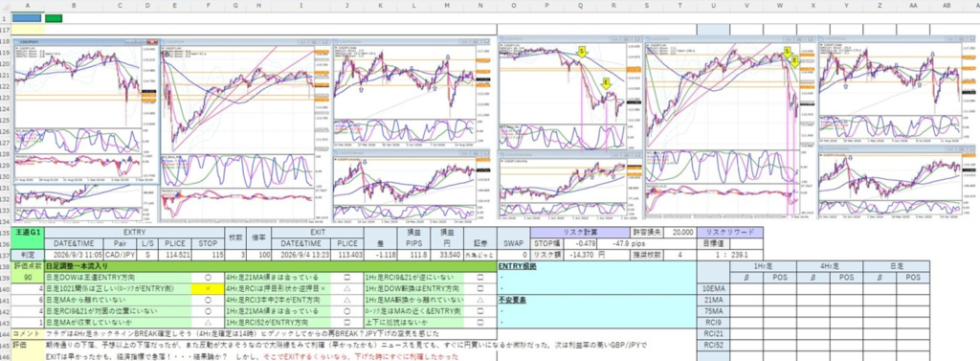Screen dimensions: 980x361
Task: Click the yellow S arrow marker on the 4Hr chart
Action: pyautogui.click(x=787, y=52)
